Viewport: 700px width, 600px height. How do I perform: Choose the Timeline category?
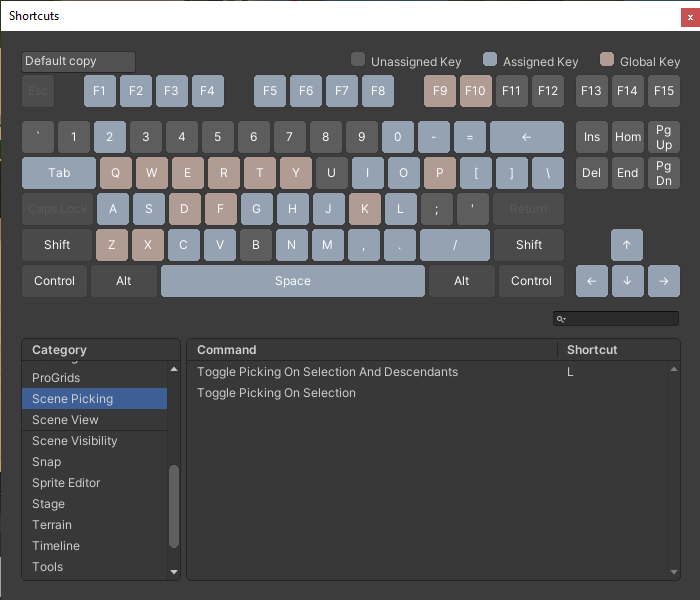coord(55,546)
